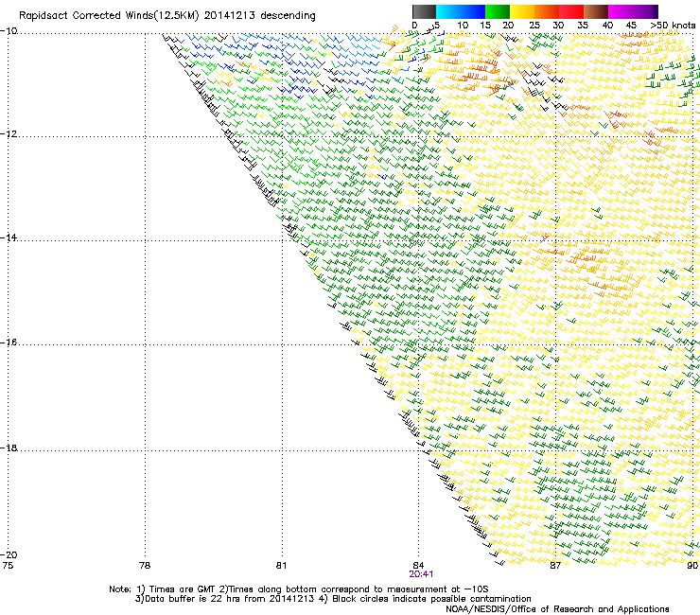Choose the orange 25-30 knots legend swatch
Screen dimensions: 700x615
(547, 11)
